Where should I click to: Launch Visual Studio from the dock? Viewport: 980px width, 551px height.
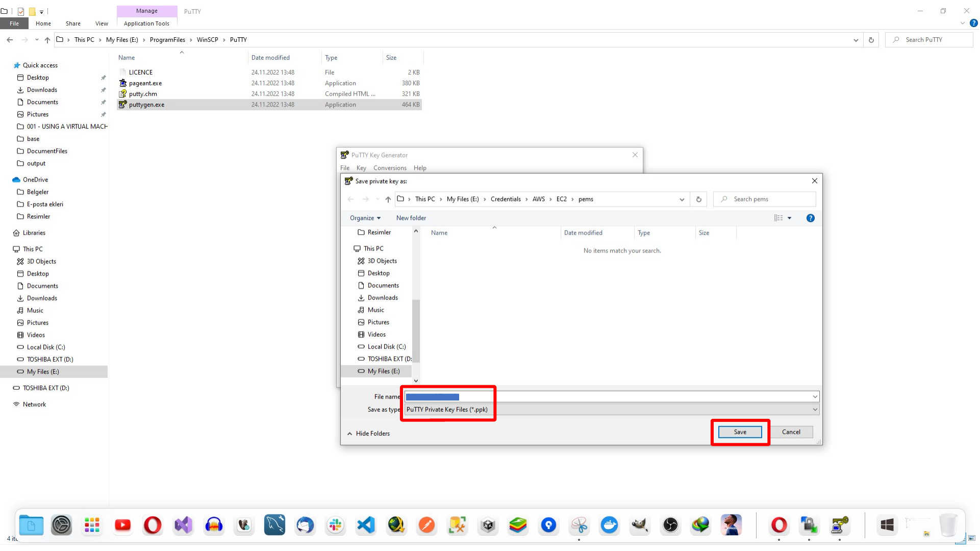point(183,525)
